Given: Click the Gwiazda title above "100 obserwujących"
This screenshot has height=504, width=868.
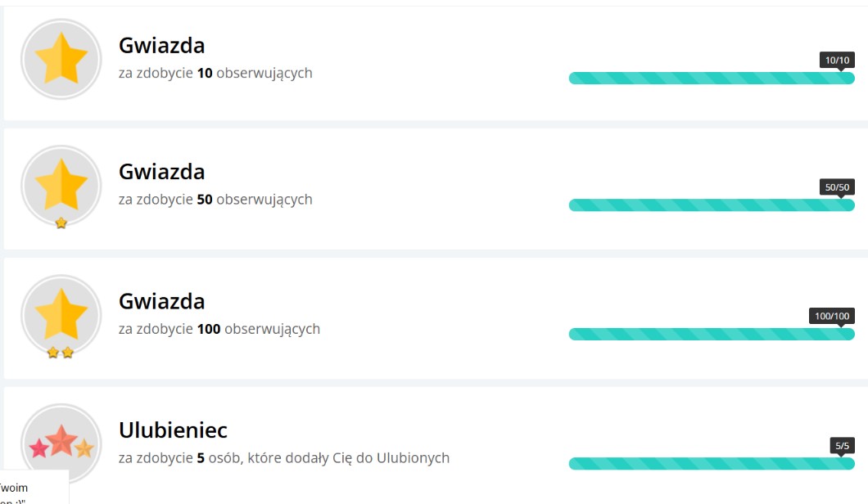Looking at the screenshot, I should click(x=161, y=301).
